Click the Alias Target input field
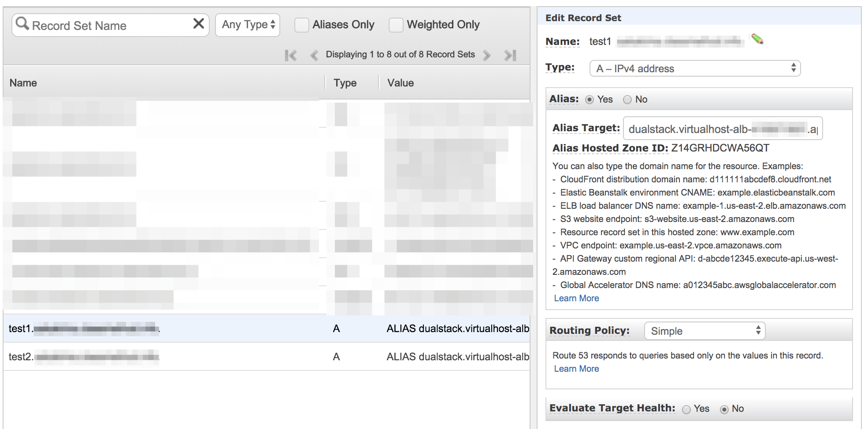The image size is (868, 429). point(723,129)
